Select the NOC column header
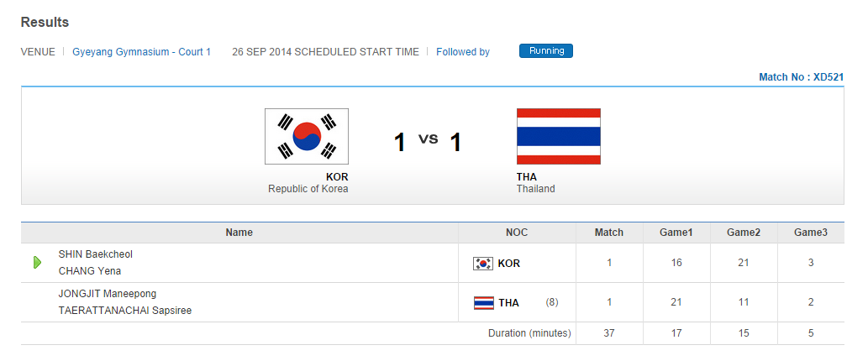Screen dimensions: 868x361 pyautogui.click(x=517, y=233)
